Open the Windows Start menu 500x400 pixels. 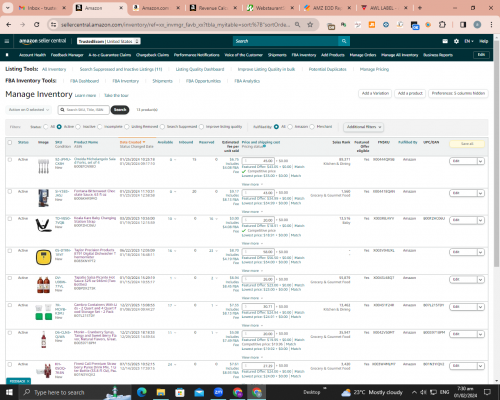pos(9,392)
